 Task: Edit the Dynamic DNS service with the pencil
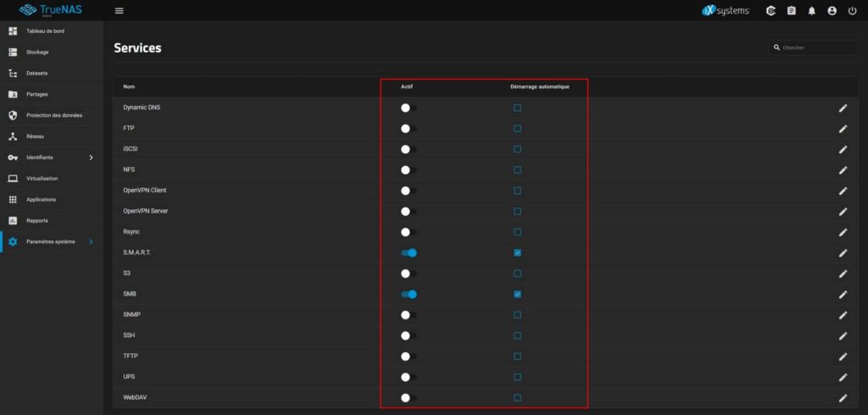click(x=843, y=108)
